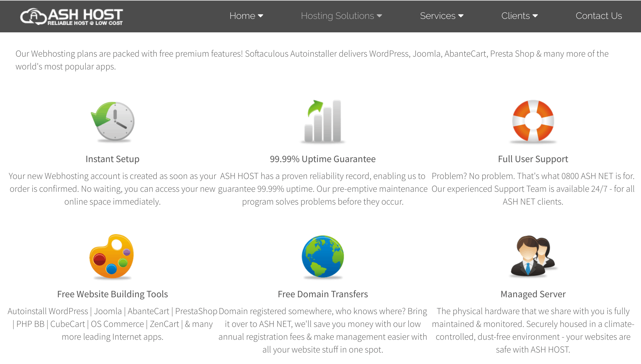The height and width of the screenshot is (364, 641).
Task: Click the uptime pre-emptive maintenance description
Action: pos(323,189)
